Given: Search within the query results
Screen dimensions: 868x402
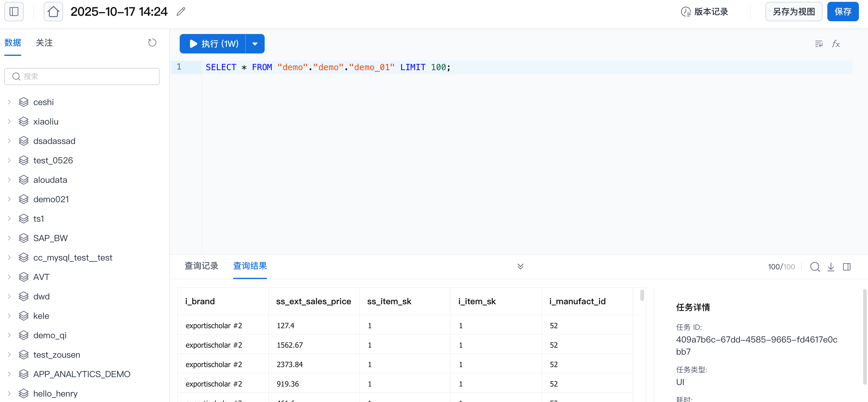Looking at the screenshot, I should point(815,267).
